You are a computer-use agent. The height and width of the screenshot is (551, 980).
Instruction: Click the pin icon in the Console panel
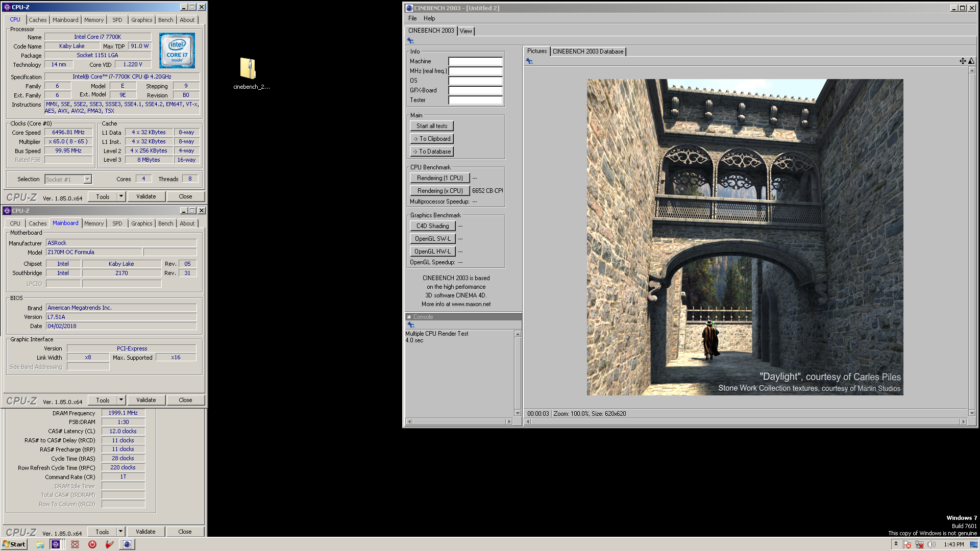411,325
